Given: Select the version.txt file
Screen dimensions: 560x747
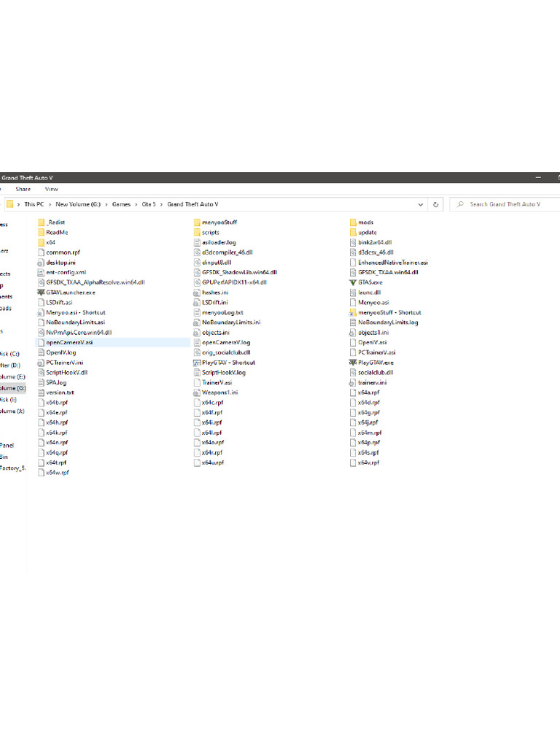Looking at the screenshot, I should (x=60, y=392).
